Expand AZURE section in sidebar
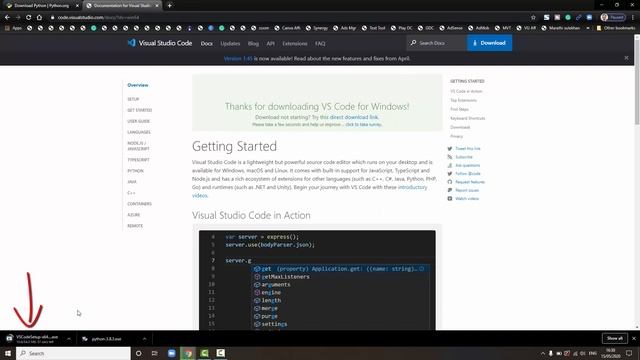The width and height of the screenshot is (640, 360). pos(133,215)
